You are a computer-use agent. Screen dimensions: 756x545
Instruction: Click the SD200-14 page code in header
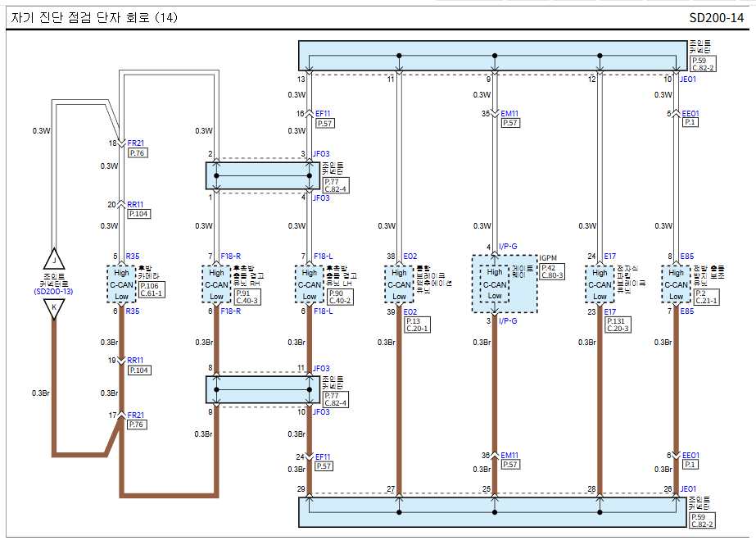(717, 17)
